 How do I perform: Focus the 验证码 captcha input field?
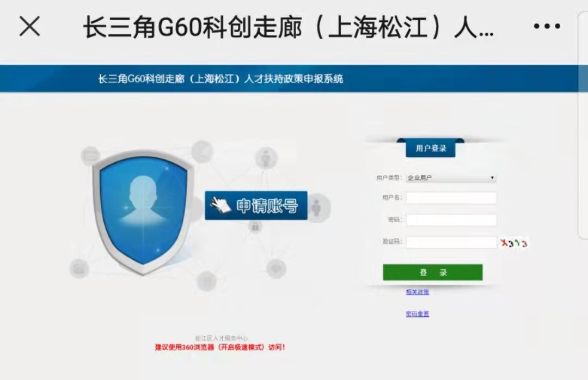[x=451, y=242]
